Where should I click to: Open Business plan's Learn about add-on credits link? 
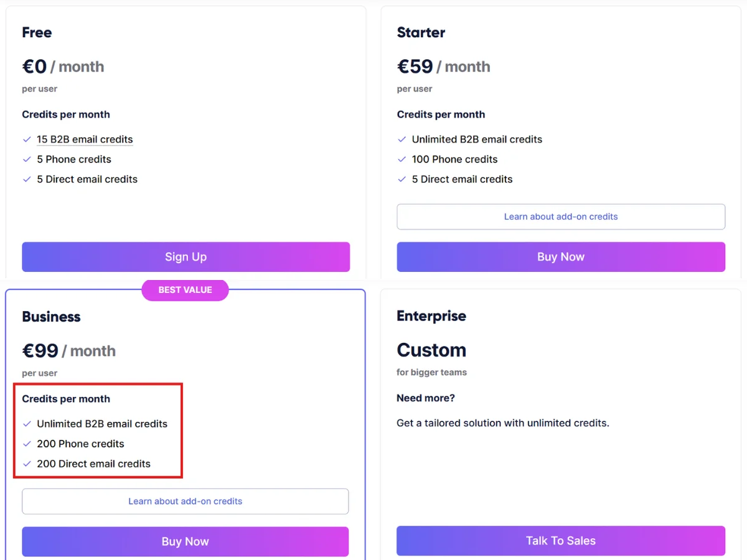(186, 501)
